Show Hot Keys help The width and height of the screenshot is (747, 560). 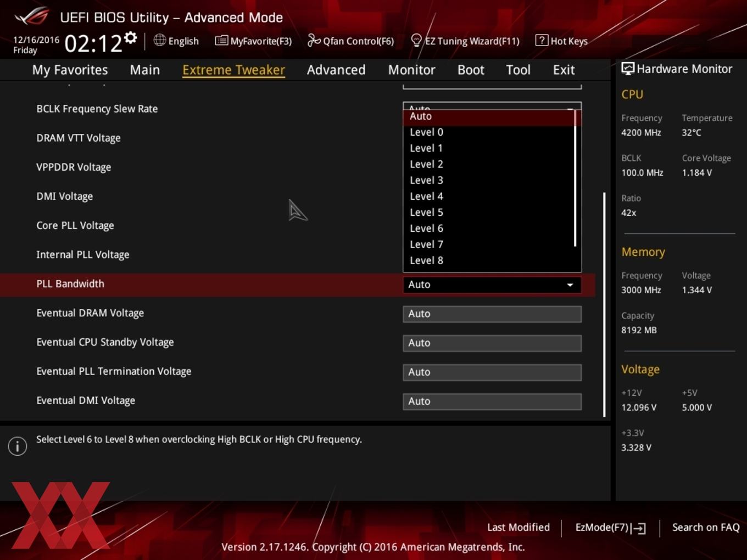pyautogui.click(x=561, y=41)
